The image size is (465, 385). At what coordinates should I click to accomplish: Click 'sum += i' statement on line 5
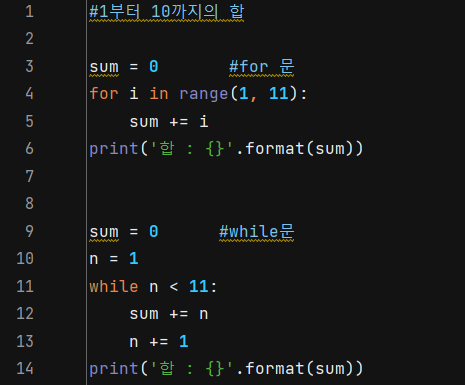(169, 121)
